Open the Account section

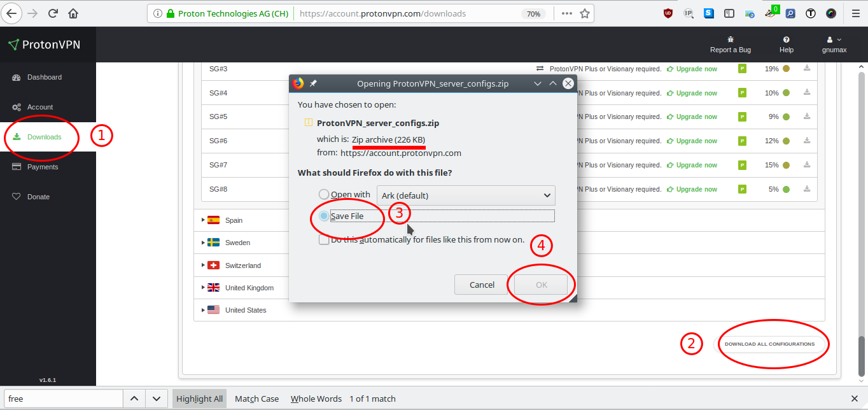pyautogui.click(x=40, y=107)
